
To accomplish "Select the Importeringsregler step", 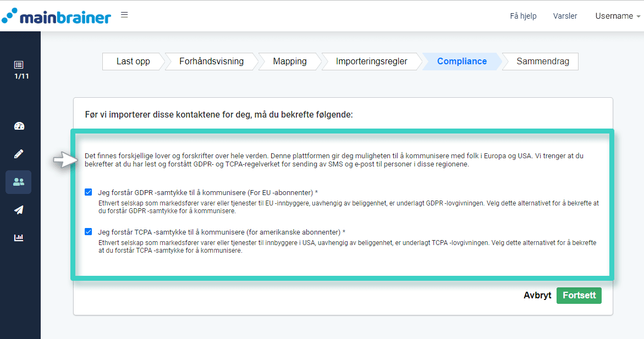I will [372, 62].
